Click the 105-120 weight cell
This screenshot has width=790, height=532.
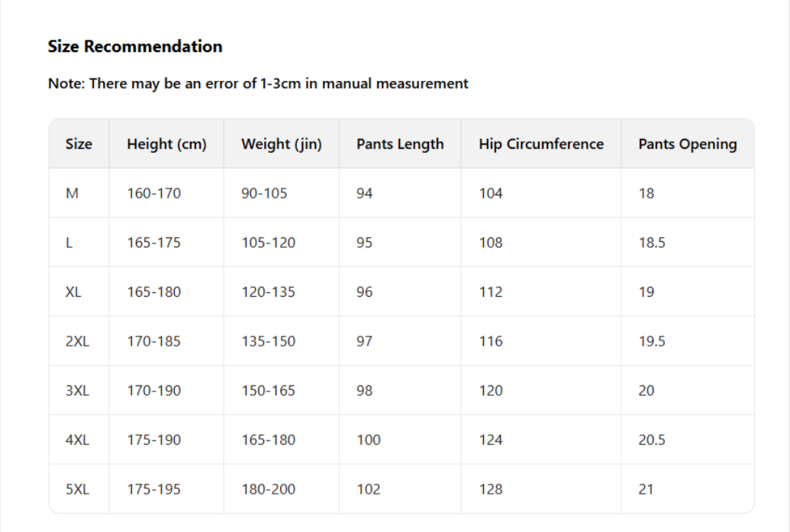point(268,243)
